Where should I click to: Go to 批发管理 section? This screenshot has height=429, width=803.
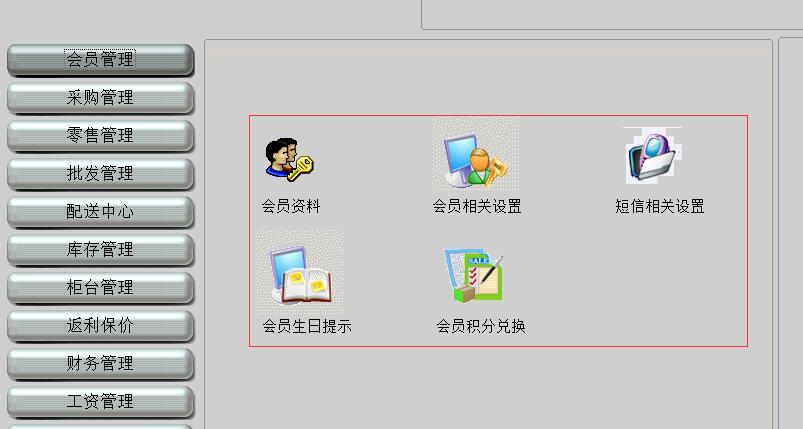(x=100, y=174)
